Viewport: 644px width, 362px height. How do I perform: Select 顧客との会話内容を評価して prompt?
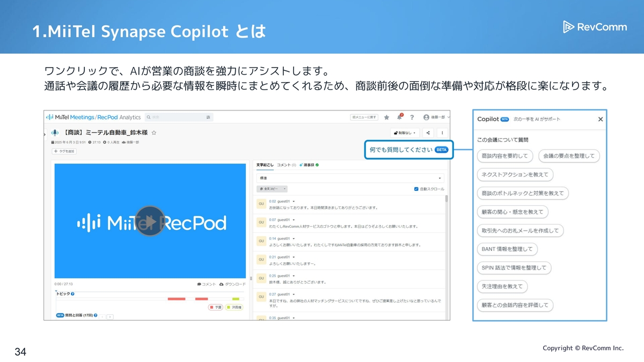(x=515, y=305)
